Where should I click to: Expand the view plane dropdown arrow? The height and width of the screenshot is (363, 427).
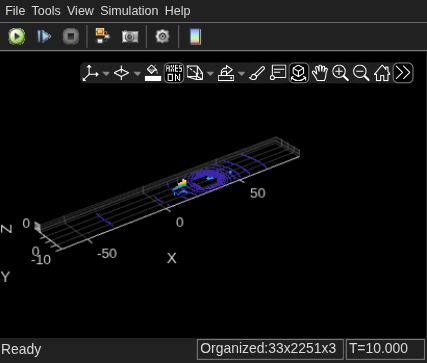point(137,73)
